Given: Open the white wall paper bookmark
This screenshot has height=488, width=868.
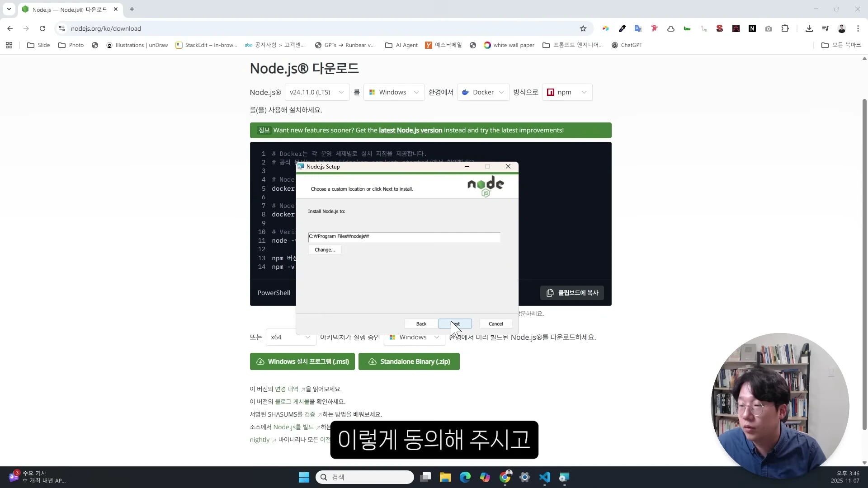Looking at the screenshot, I should (x=509, y=45).
